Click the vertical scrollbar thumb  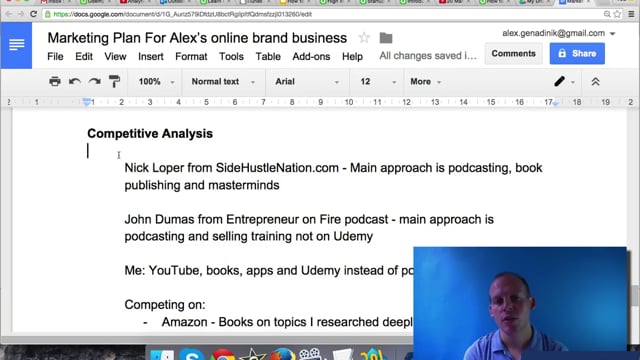pyautogui.click(x=635, y=296)
